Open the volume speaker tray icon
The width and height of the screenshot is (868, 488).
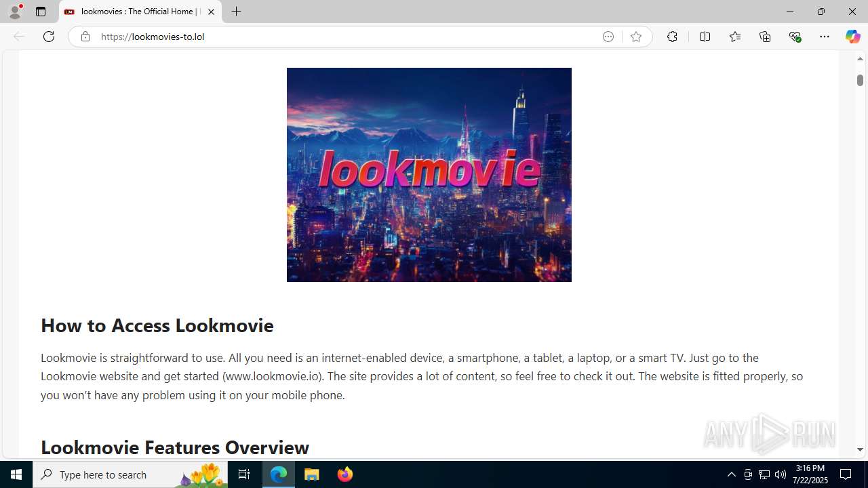click(781, 474)
